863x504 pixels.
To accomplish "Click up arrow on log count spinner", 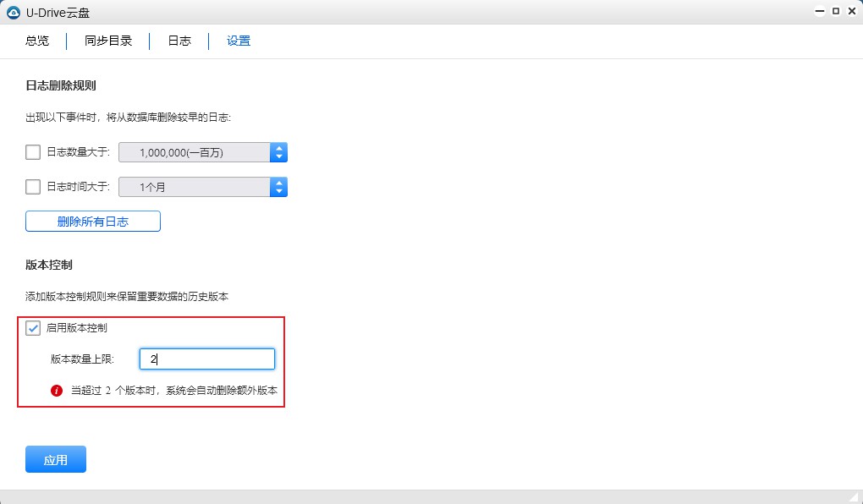I will [x=279, y=147].
